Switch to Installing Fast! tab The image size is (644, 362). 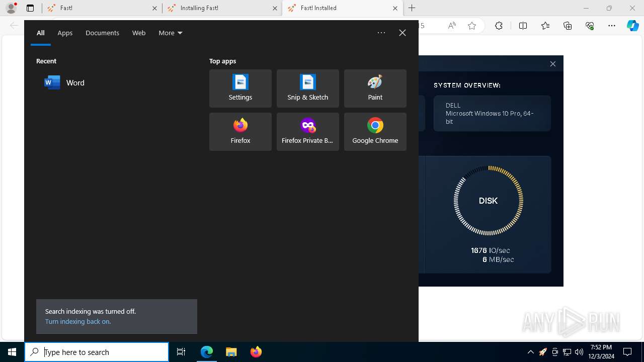coord(222,8)
